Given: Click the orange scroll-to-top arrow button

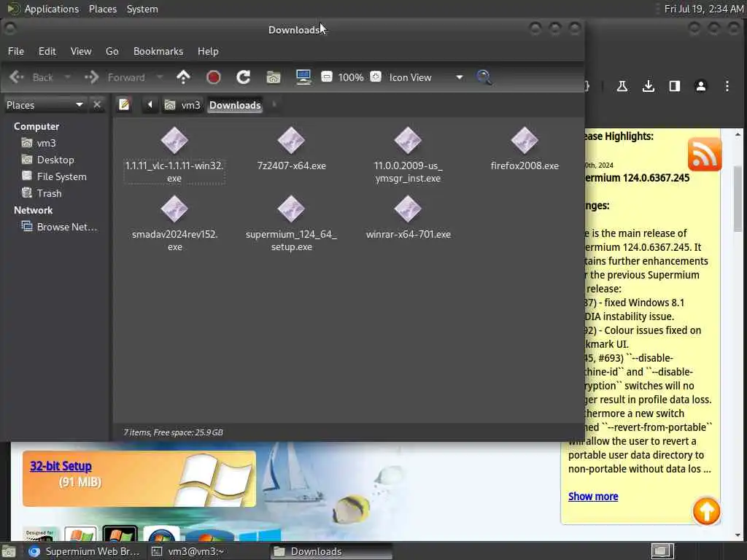Looking at the screenshot, I should (x=706, y=511).
